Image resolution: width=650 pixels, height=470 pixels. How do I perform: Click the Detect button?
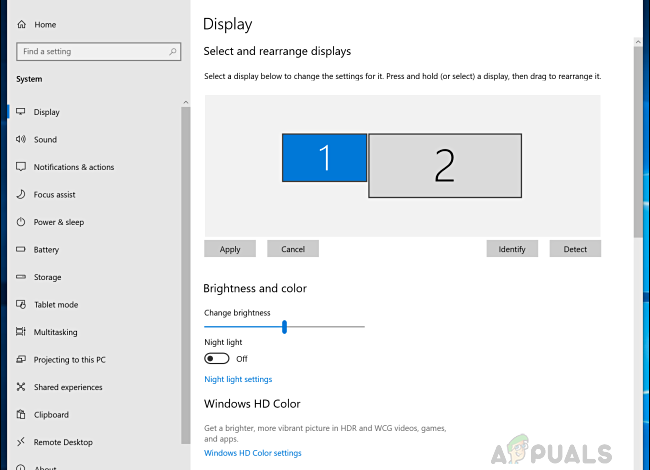click(575, 249)
